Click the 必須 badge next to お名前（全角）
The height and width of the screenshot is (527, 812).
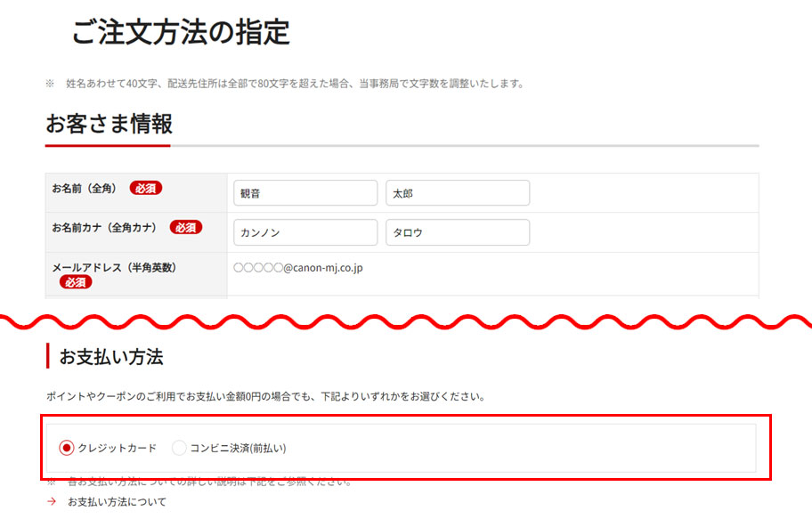[145, 188]
